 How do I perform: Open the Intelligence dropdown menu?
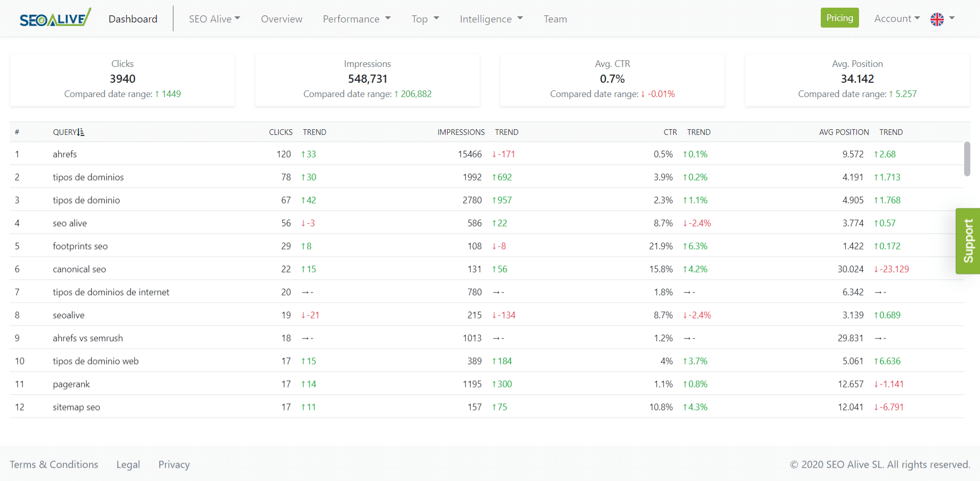[491, 19]
